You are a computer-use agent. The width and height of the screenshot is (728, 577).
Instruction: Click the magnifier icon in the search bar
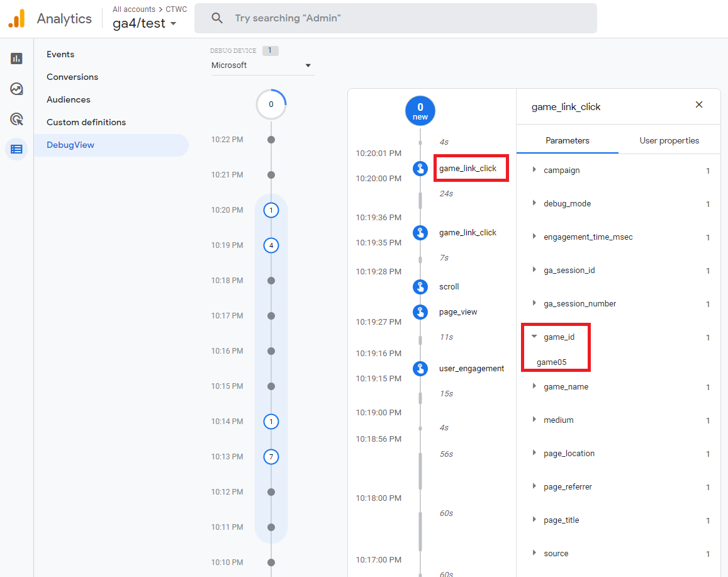pos(217,18)
